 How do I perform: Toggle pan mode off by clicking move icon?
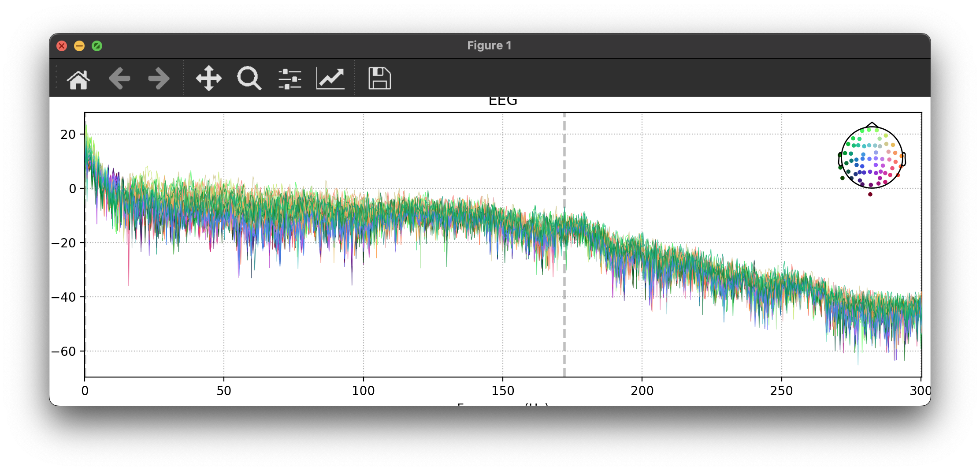point(209,78)
